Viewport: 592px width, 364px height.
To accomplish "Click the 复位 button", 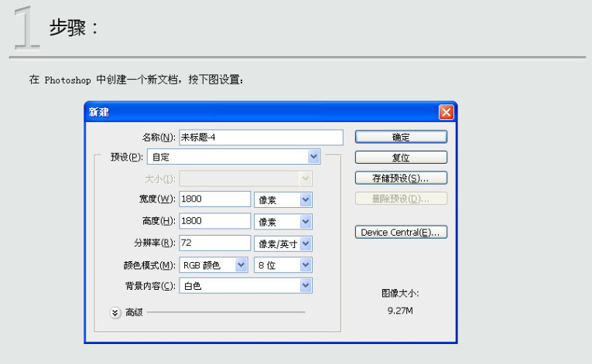I will [x=401, y=158].
